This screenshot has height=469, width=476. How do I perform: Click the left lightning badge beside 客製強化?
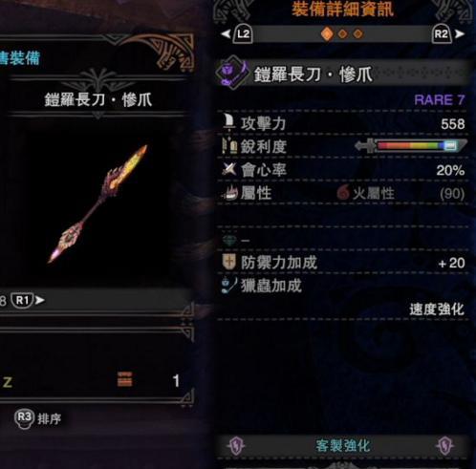pos(236,445)
